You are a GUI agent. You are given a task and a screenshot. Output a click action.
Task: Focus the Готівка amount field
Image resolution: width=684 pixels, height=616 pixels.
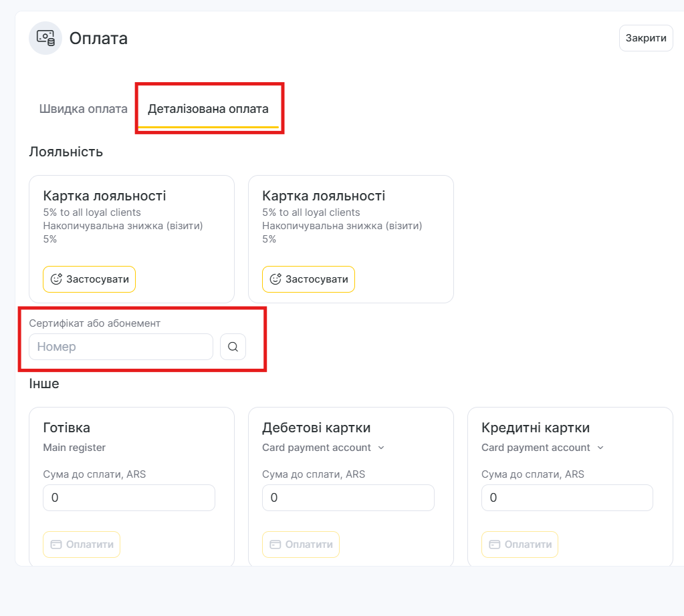(129, 498)
